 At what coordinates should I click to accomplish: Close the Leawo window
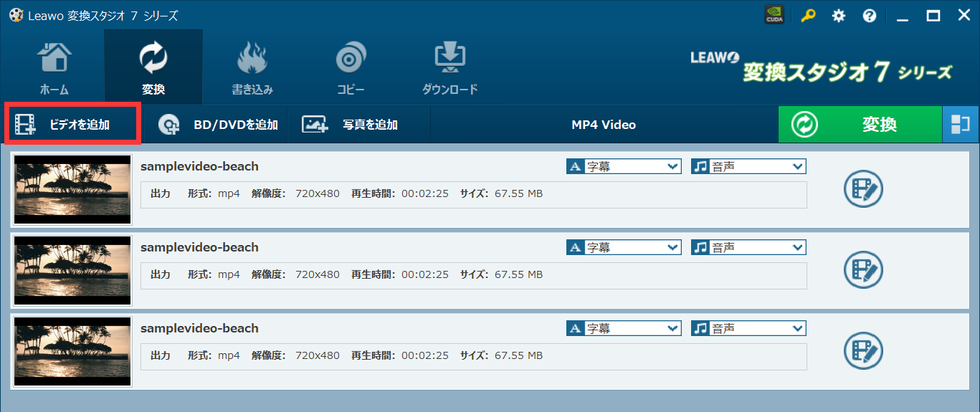tap(964, 16)
